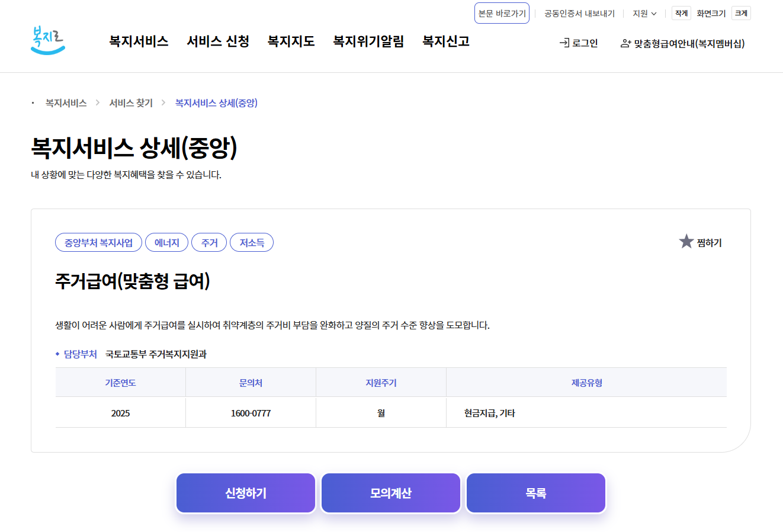Screen dimensions: 783x532
Task: Select the 저소득 topic tag
Action: [x=252, y=242]
